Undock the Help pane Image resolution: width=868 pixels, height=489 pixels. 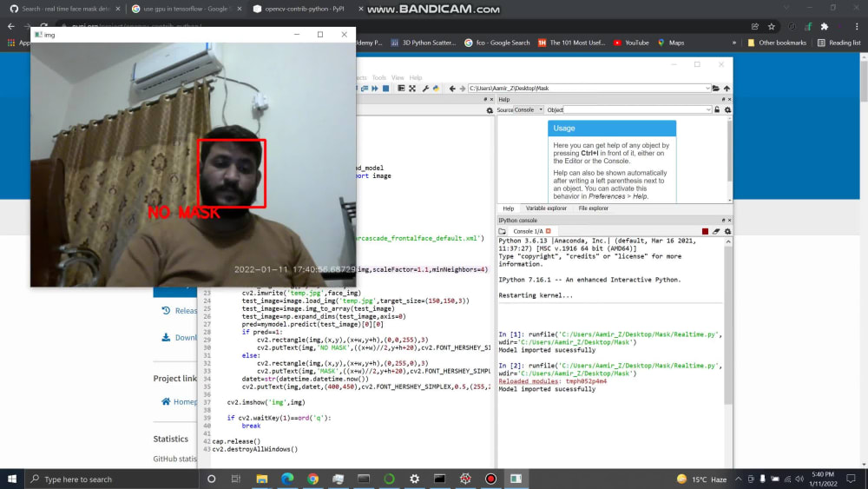(723, 99)
